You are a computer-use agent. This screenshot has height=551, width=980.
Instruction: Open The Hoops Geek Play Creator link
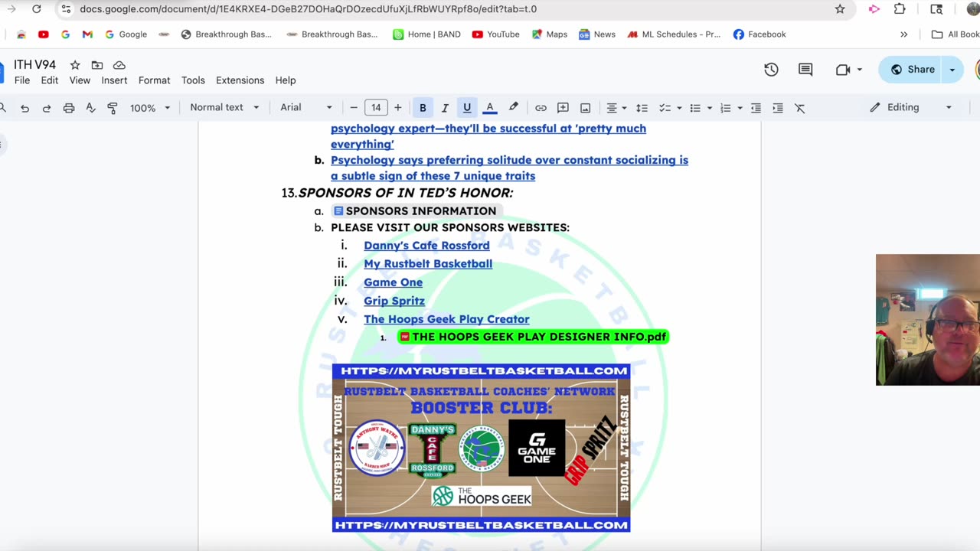point(446,319)
